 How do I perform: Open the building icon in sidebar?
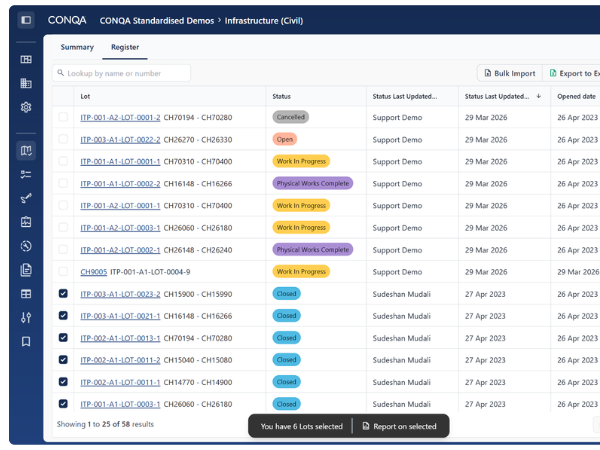pos(26,83)
